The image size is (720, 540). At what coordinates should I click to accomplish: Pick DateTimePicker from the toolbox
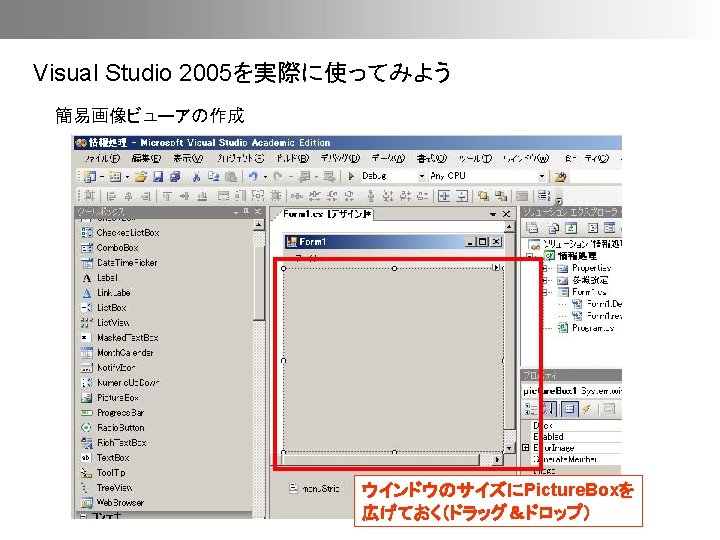119,263
